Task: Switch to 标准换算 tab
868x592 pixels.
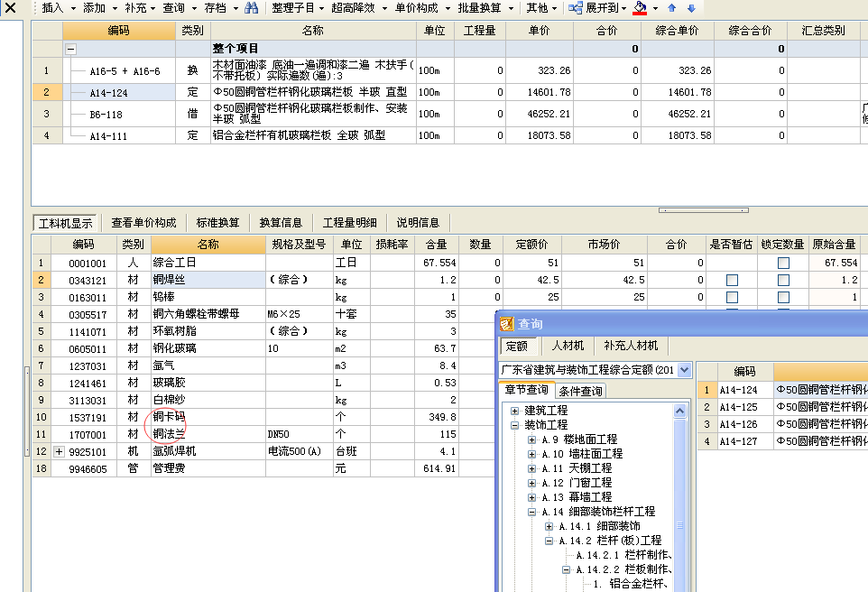Action: [x=217, y=223]
